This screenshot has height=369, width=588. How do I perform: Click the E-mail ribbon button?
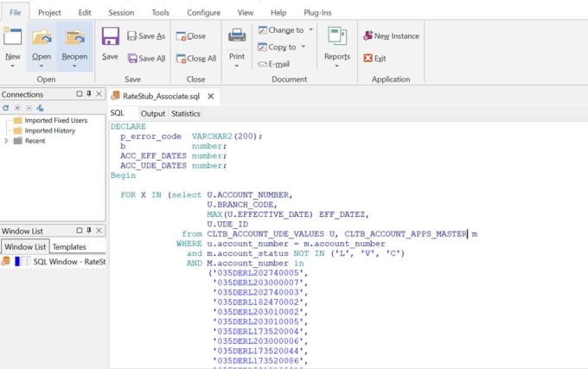point(274,64)
